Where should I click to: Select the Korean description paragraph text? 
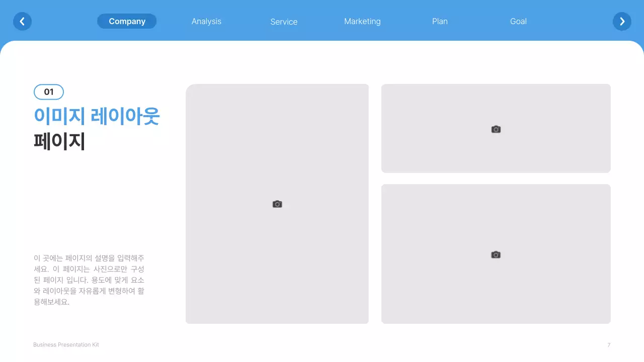pos(89,280)
